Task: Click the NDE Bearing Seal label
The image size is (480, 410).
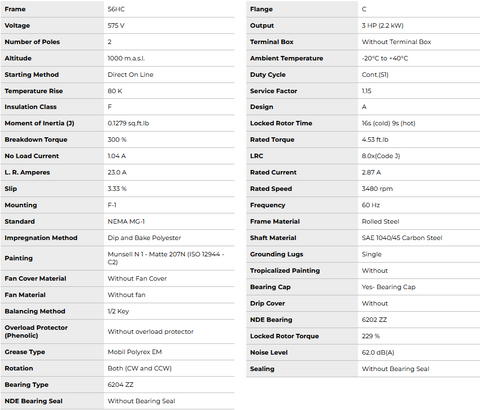Action: tap(33, 401)
